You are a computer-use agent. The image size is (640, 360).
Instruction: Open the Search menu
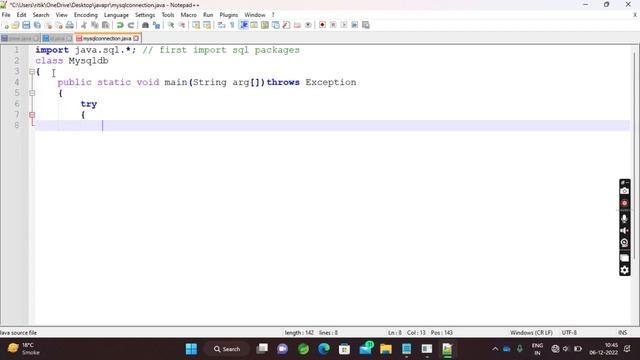tap(41, 15)
